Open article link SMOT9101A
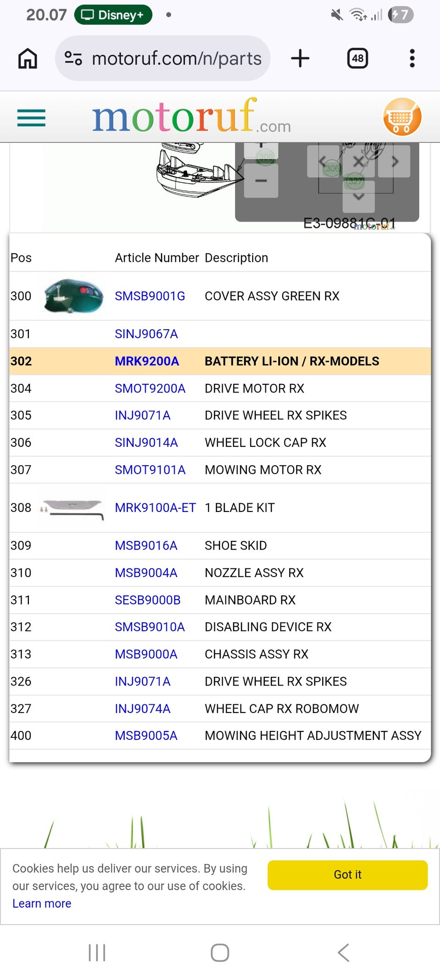 (x=150, y=470)
